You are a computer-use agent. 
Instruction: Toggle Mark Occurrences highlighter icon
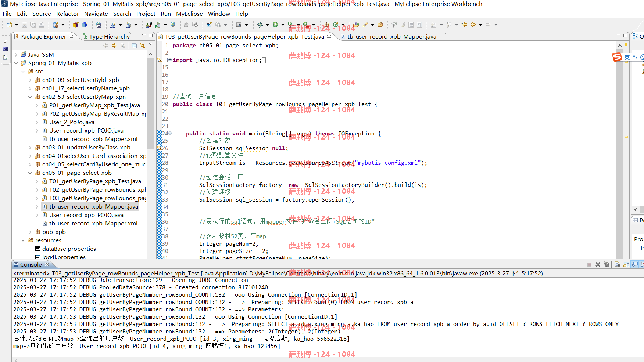coord(403,25)
